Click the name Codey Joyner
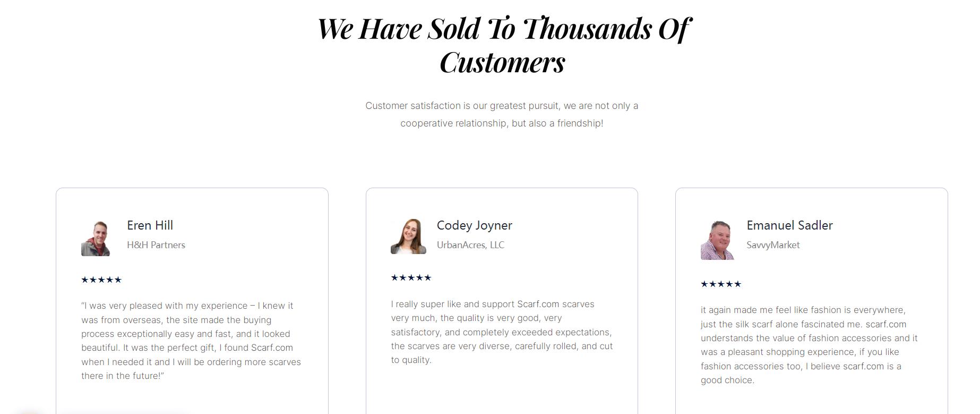Screen dimensions: 980x414 [474, 225]
